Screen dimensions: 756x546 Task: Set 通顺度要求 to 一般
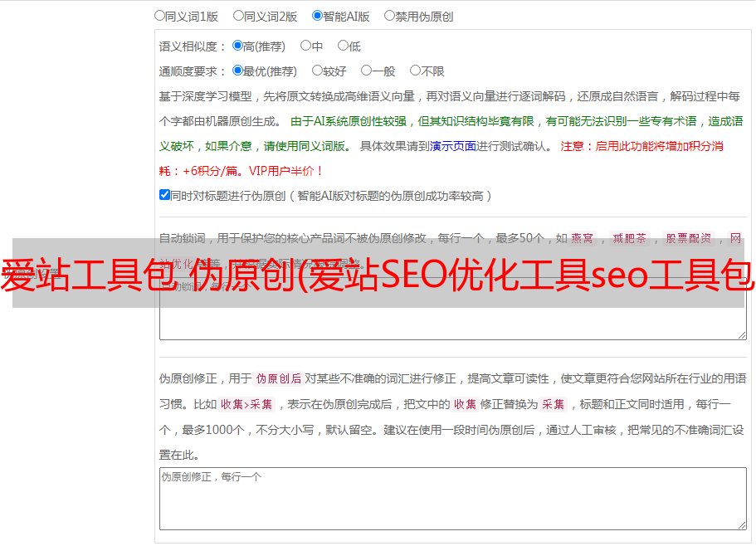pyautogui.click(x=367, y=71)
